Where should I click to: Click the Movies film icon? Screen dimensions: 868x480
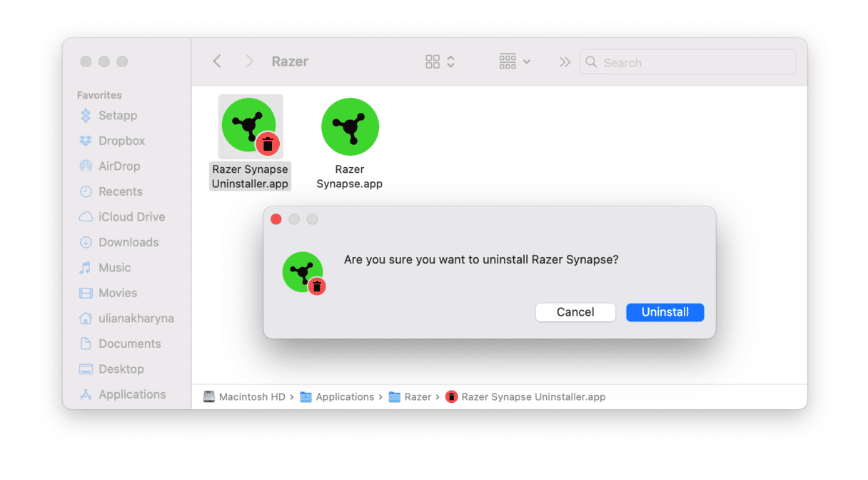[86, 293]
